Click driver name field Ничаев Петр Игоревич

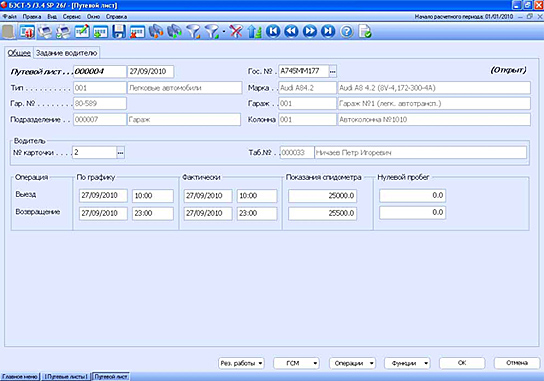click(420, 153)
